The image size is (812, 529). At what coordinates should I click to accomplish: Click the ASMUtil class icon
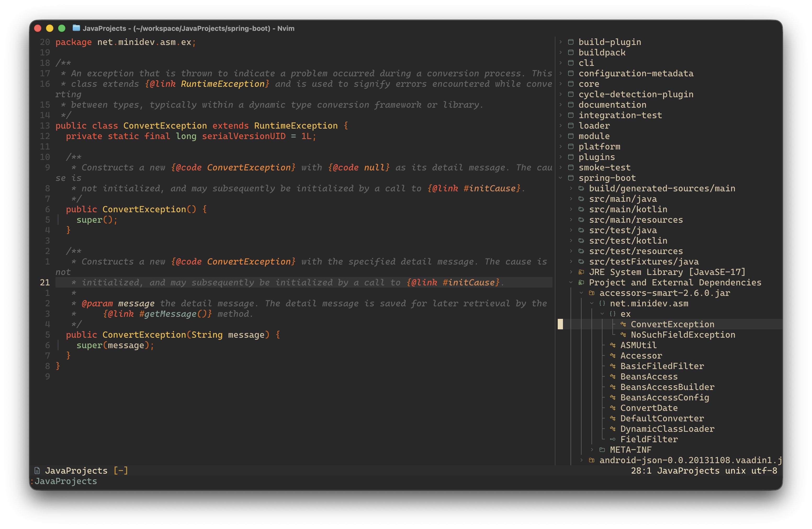click(x=612, y=345)
